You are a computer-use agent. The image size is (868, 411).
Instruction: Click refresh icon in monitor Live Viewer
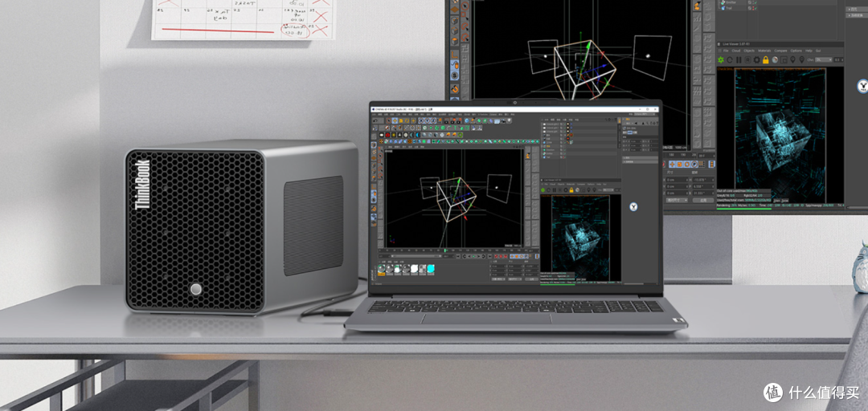(x=730, y=59)
